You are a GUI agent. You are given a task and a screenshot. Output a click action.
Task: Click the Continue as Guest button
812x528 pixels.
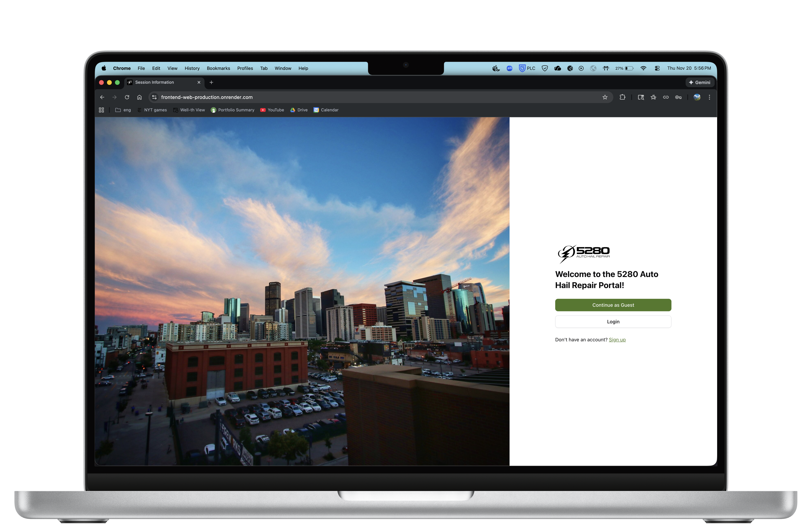613,305
